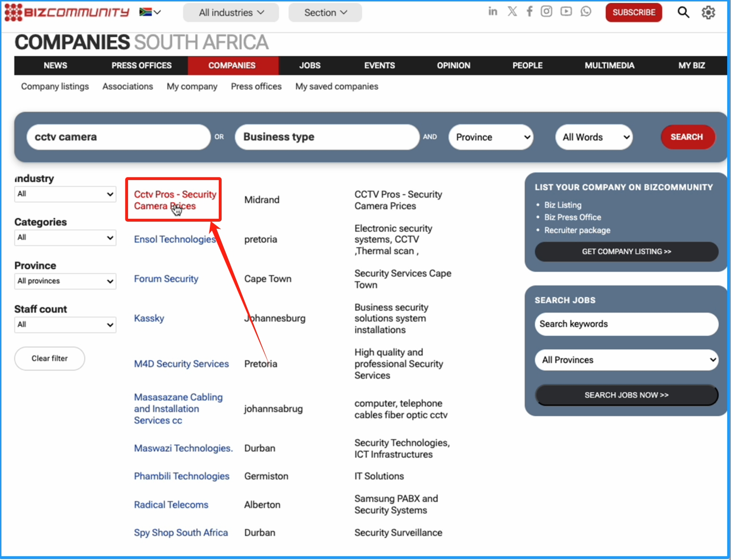This screenshot has height=560, width=731.
Task: Click the Biz Listing bullet link
Action: [563, 205]
